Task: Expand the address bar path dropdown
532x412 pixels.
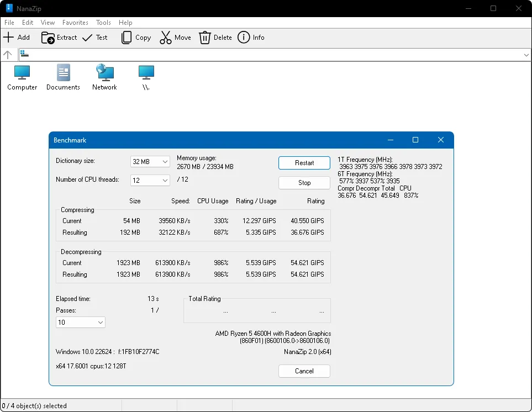Action: [526, 55]
